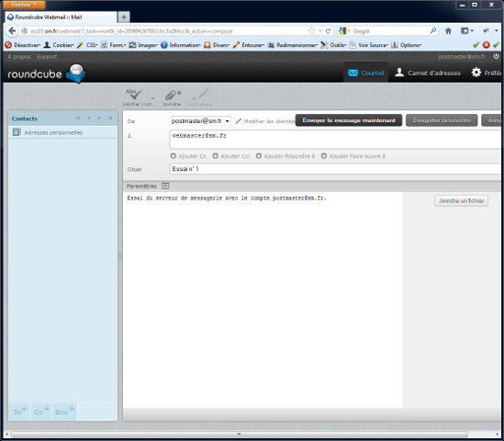Open a new browser tab
504x441 pixels.
point(124,17)
